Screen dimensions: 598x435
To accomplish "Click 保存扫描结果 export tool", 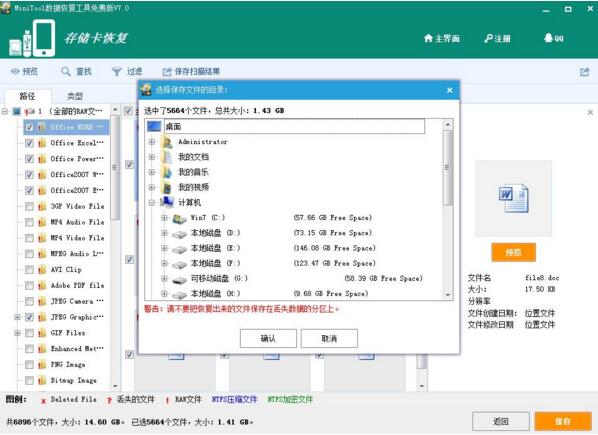I will pyautogui.click(x=191, y=71).
